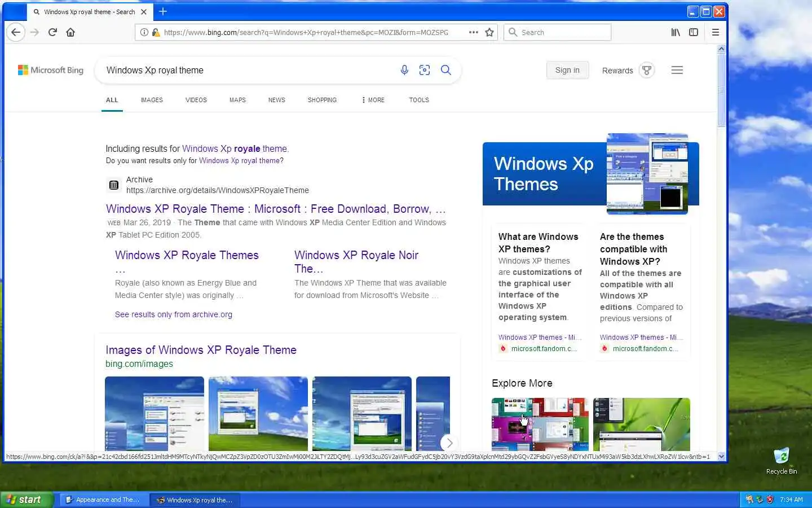Click the Archive site favicon
Screen dimensions: 812x508
[x=114, y=185]
